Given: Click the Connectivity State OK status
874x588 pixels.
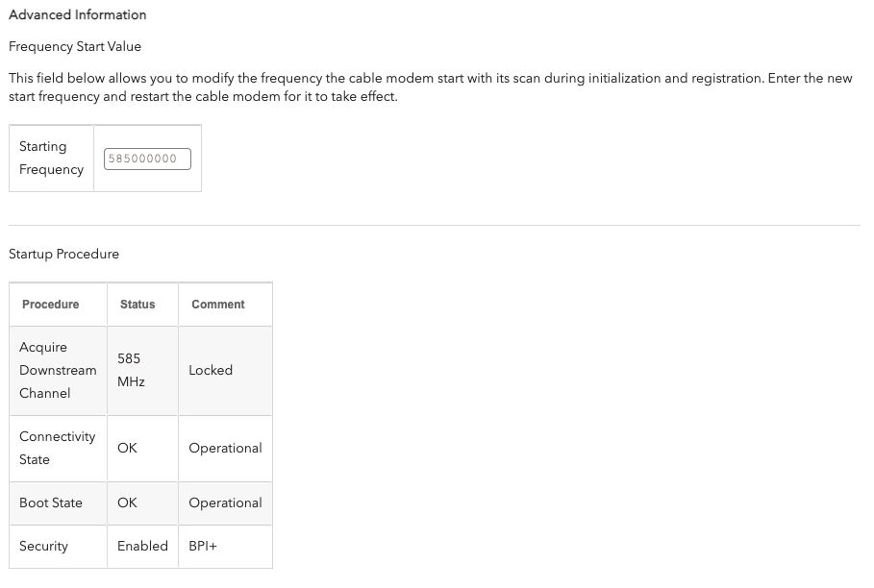Looking at the screenshot, I should click(x=127, y=448).
